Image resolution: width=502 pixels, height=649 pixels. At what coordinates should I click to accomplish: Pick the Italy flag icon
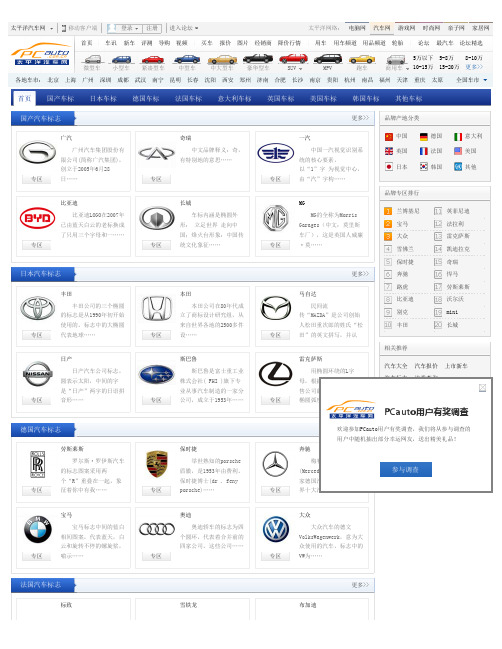coord(458,136)
